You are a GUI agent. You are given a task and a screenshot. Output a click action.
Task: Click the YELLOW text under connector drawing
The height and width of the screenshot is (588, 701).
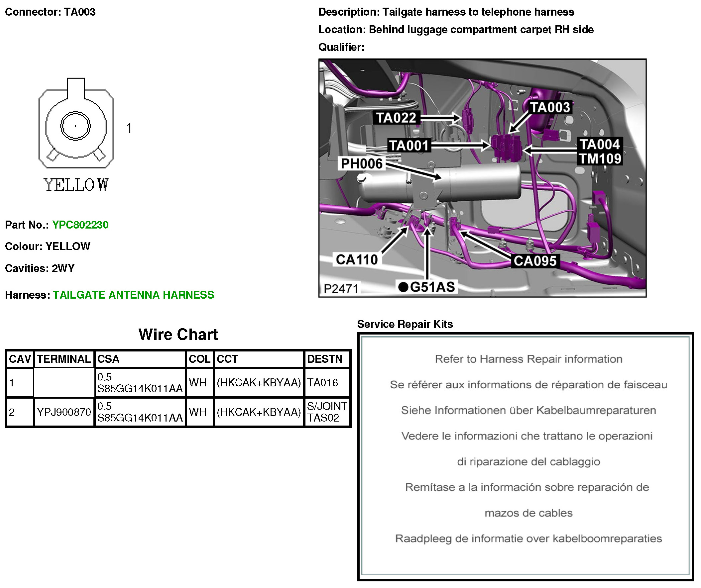(x=76, y=185)
